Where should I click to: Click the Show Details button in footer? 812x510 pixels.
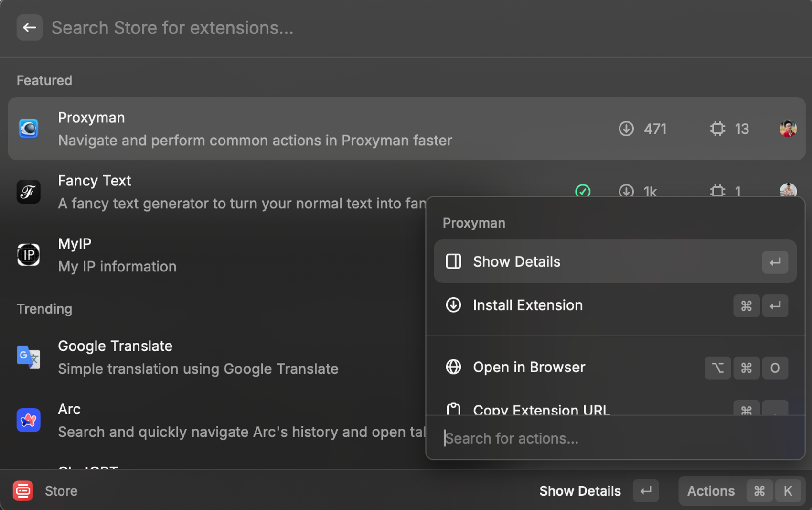599,491
